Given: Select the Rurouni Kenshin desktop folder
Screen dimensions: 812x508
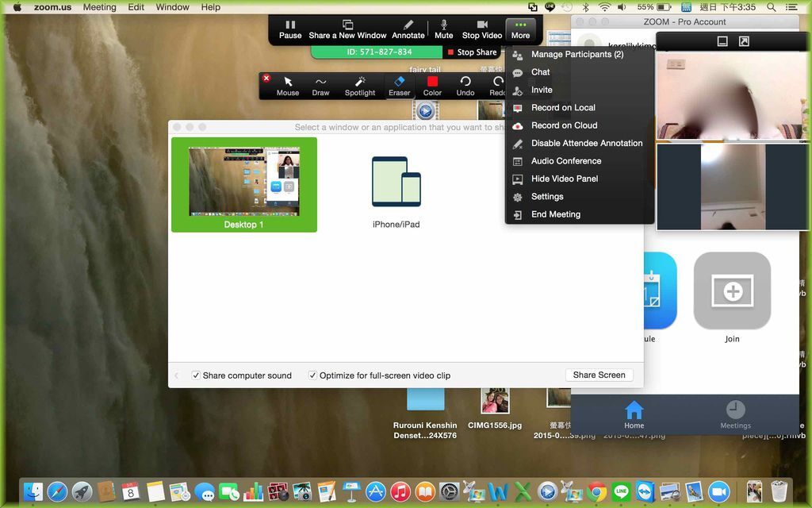Looking at the screenshot, I should click(x=425, y=414).
